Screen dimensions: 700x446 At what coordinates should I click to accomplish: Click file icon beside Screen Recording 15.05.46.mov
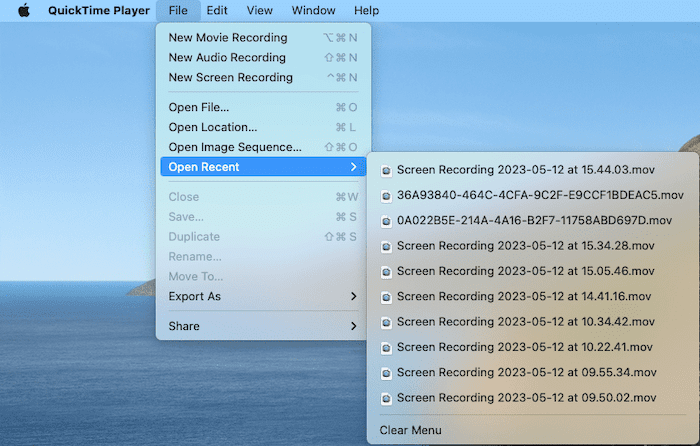(x=386, y=271)
